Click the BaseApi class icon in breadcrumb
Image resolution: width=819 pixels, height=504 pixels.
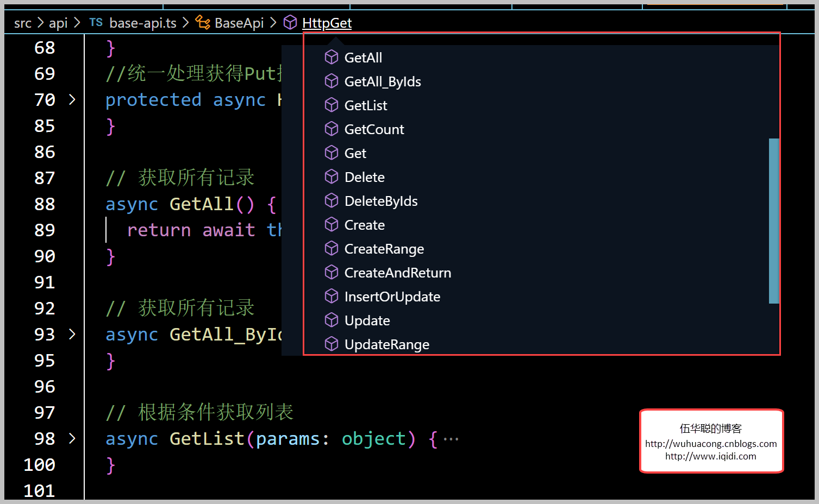(x=203, y=22)
